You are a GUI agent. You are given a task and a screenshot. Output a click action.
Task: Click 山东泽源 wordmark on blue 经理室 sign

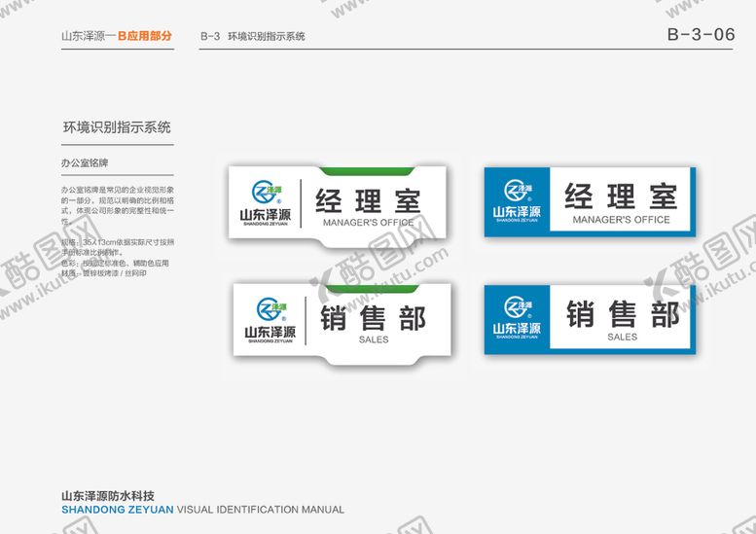(517, 212)
